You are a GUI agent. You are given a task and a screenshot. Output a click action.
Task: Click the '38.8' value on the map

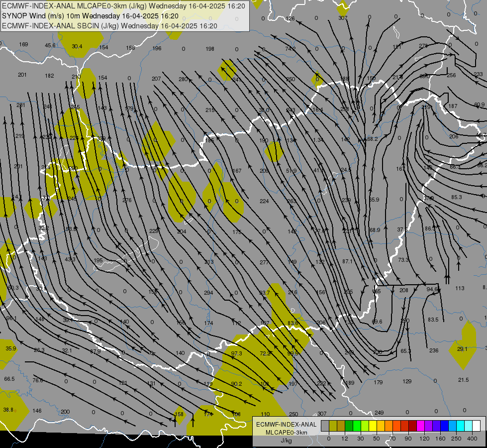point(8,410)
